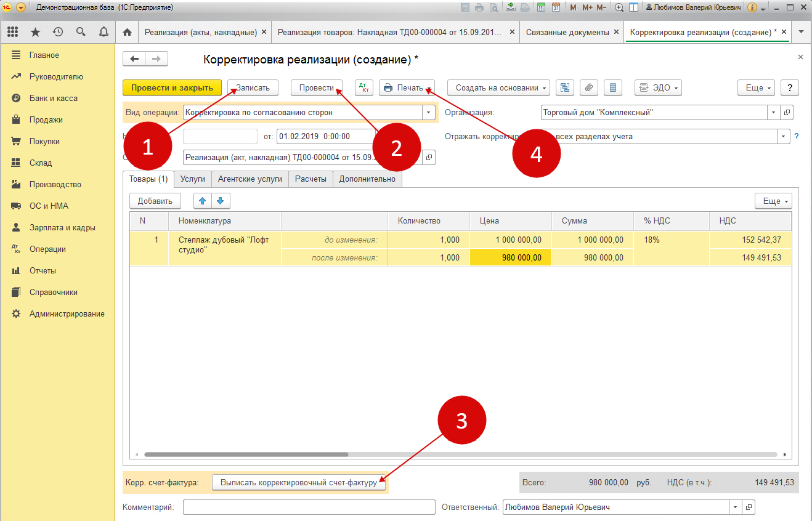Open Банк и касса section
Screen dimensions: 812x521
click(x=54, y=99)
